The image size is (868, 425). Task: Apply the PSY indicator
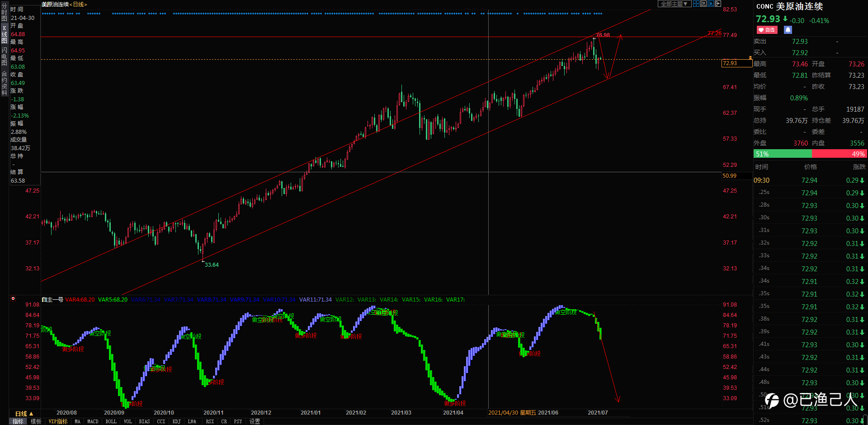tap(238, 421)
